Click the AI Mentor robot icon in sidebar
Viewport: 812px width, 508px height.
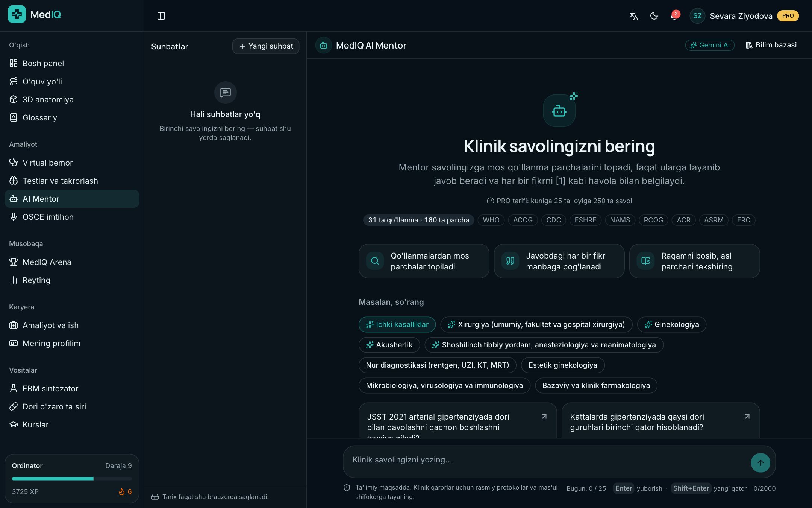point(14,199)
